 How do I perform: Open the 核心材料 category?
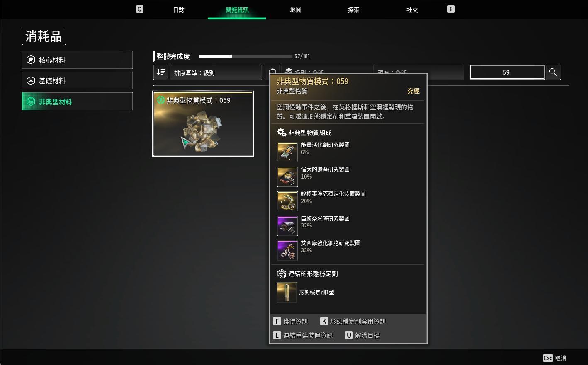tap(77, 60)
